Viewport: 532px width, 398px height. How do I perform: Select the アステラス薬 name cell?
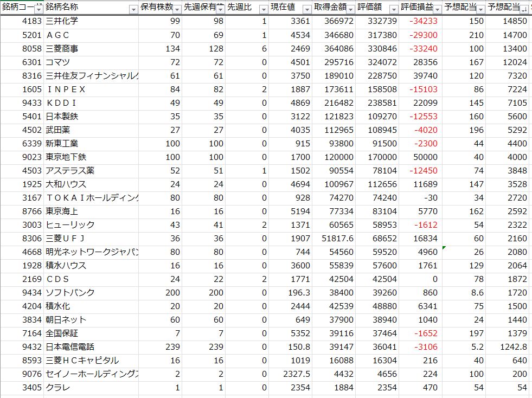pyautogui.click(x=91, y=171)
